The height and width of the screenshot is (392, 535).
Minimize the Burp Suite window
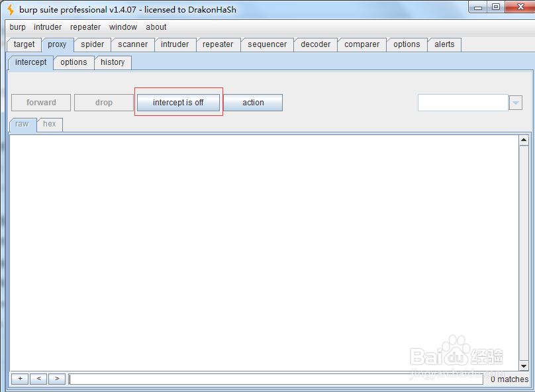pos(478,7)
